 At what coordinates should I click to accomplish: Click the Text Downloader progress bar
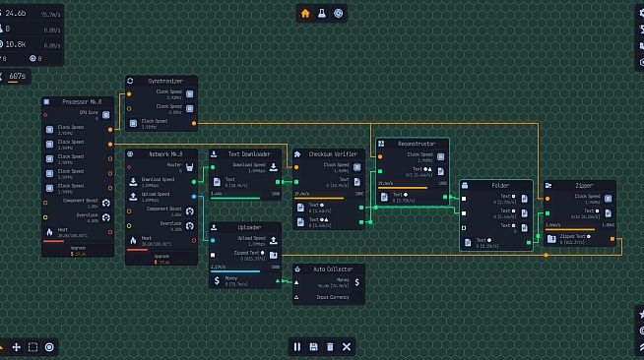pyautogui.click(x=245, y=198)
